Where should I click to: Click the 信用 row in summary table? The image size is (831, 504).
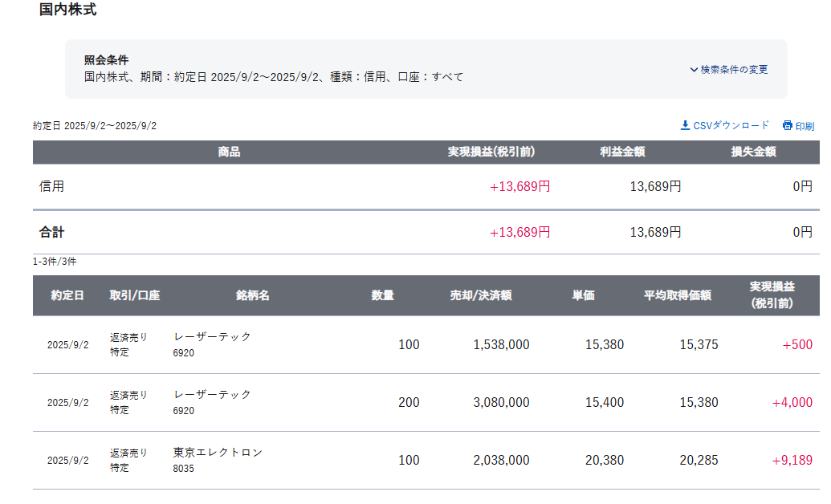[52, 186]
